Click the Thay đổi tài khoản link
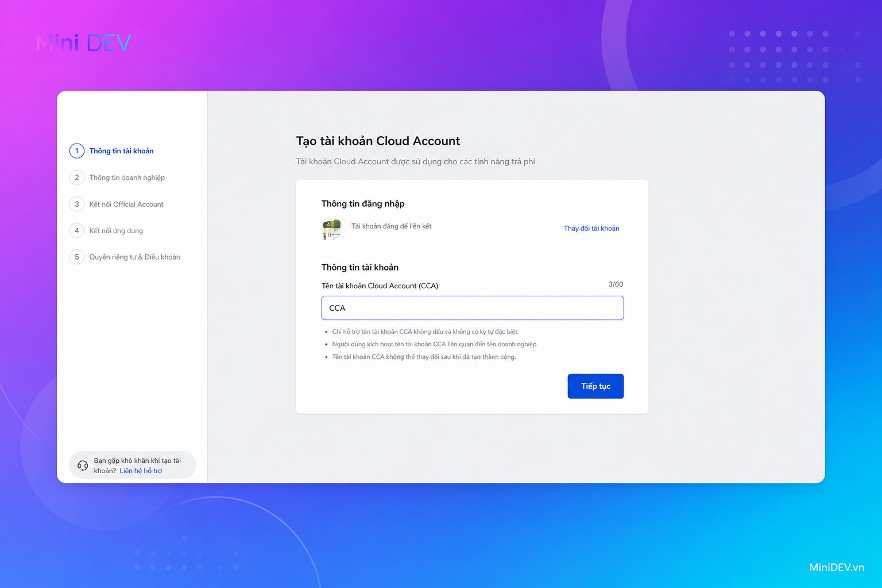Viewport: 882px width, 588px height. [591, 228]
